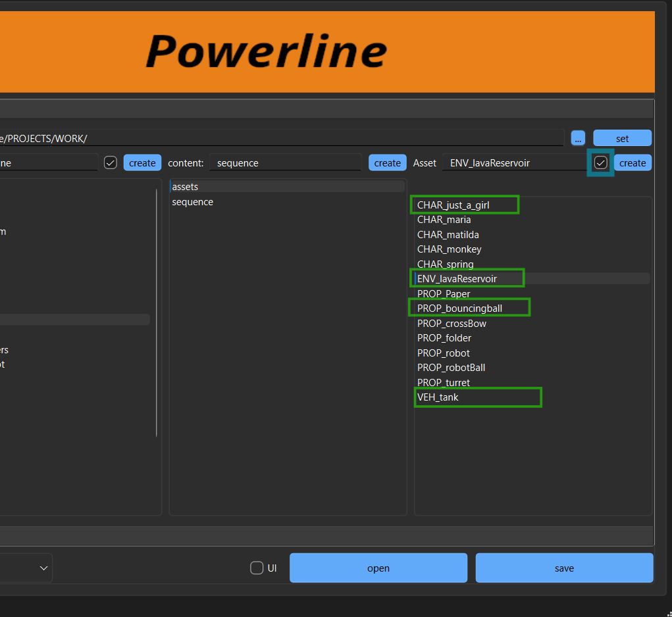The width and height of the screenshot is (672, 617).
Task: Click create button beside Asset name field
Action: (x=633, y=162)
